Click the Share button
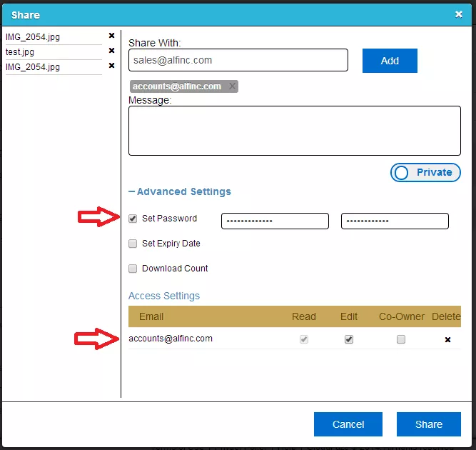Image resolution: width=476 pixels, height=450 pixels. pyautogui.click(x=429, y=424)
